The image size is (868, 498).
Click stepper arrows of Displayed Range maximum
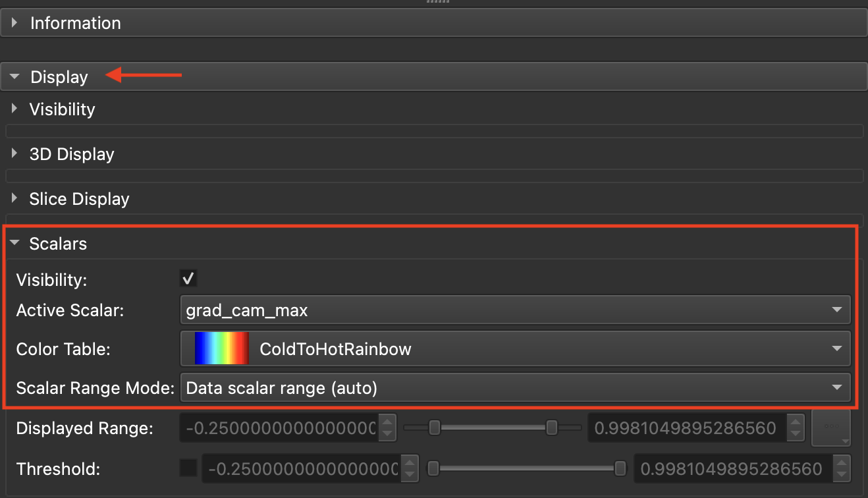click(796, 429)
